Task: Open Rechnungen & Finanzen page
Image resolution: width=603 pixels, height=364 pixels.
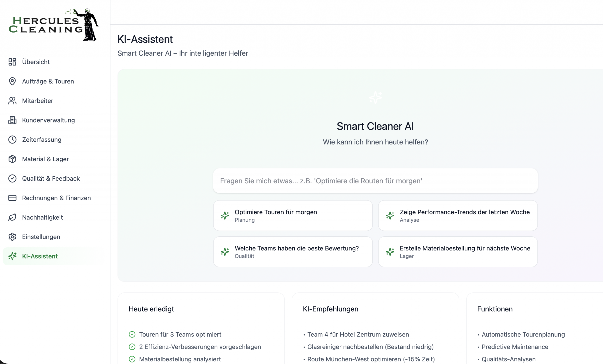Action: point(56,198)
